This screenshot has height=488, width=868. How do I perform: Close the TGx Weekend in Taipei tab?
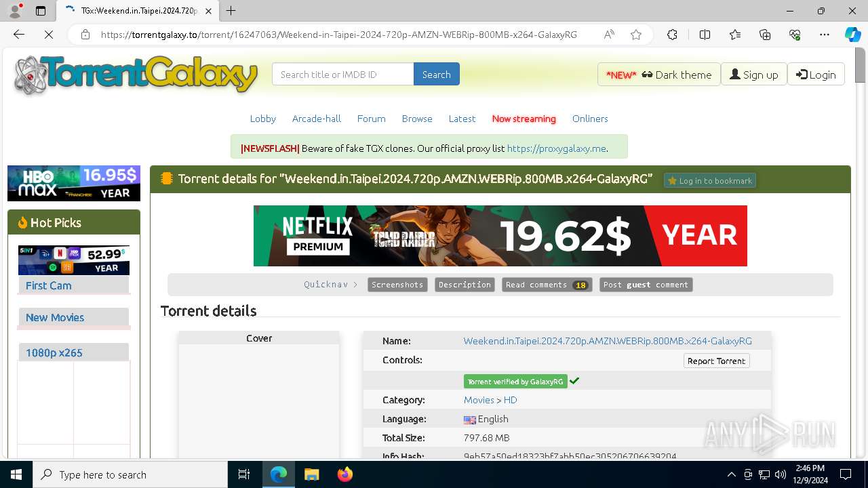208,11
